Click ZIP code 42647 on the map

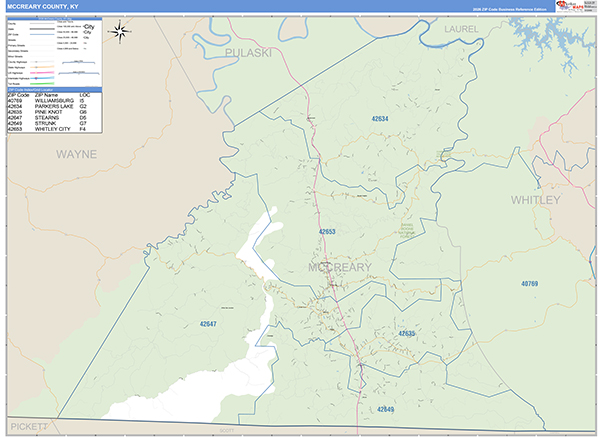click(x=208, y=324)
